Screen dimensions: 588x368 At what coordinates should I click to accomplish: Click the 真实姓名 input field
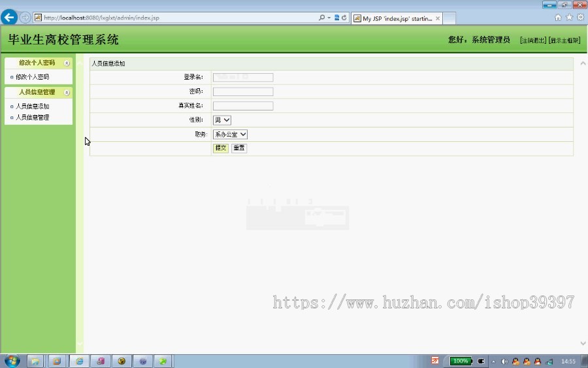243,106
